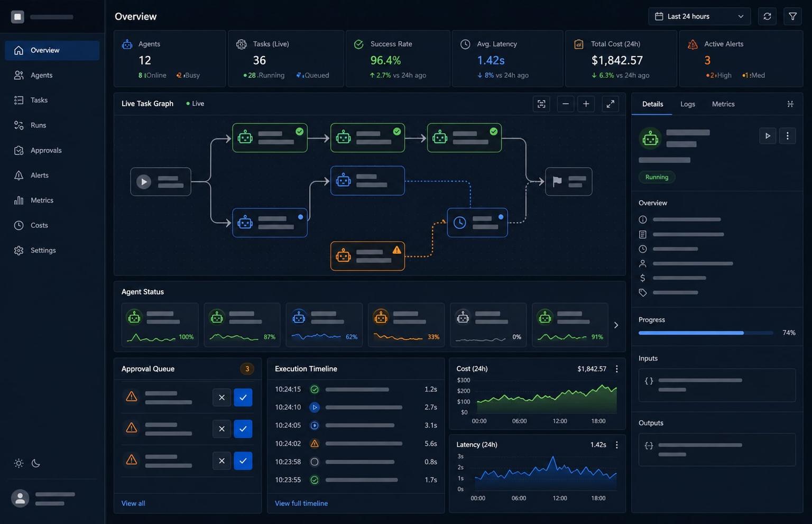Open the Agents page in sidebar
The width and height of the screenshot is (812, 524).
(52, 75)
